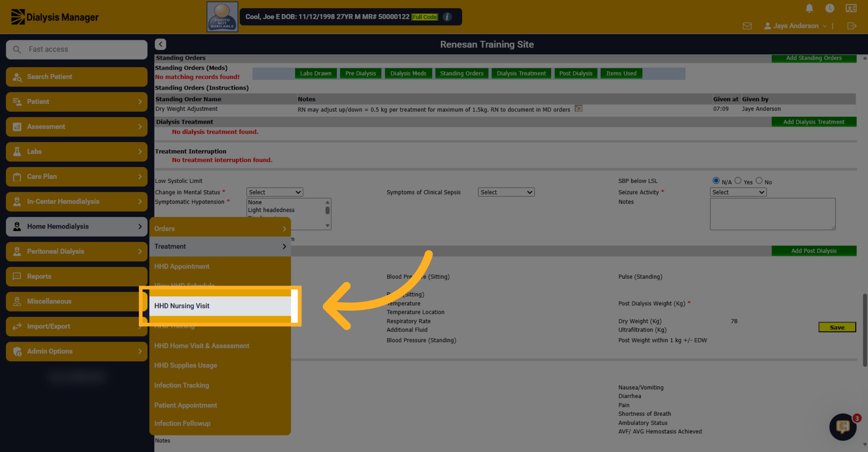Image resolution: width=868 pixels, height=452 pixels.
Task: Click the logout icon
Action: click(852, 26)
